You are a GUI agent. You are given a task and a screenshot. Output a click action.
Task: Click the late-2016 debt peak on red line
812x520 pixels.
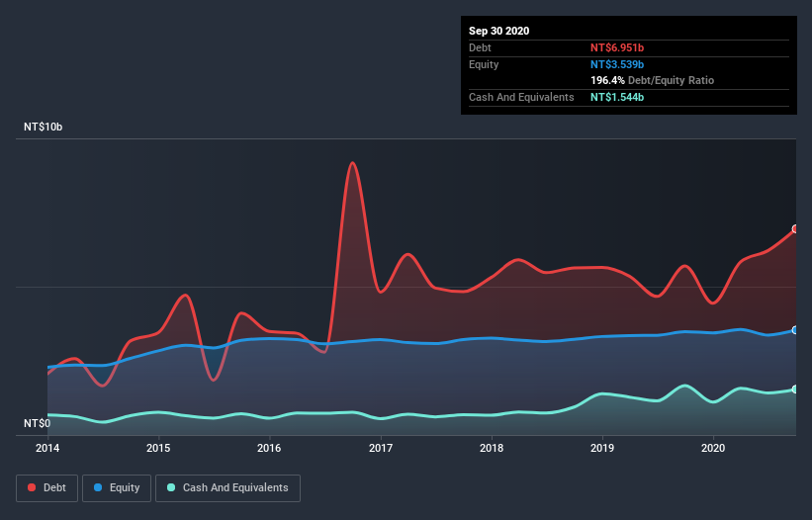point(353,163)
